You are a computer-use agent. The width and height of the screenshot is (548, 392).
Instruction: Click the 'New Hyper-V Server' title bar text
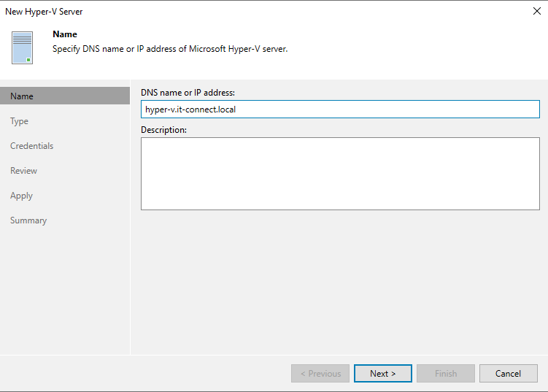[45, 12]
